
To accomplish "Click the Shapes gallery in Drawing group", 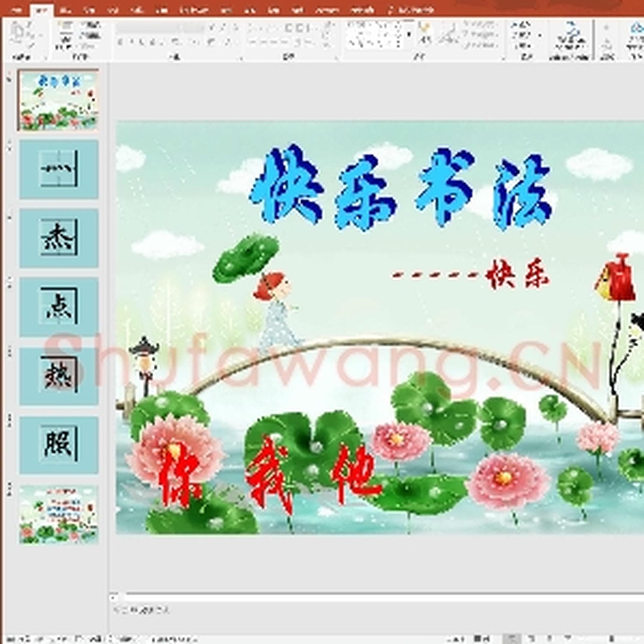I will 374,34.
